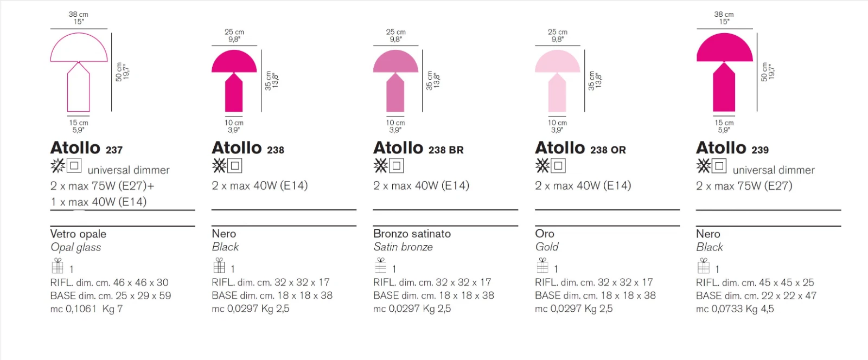Click the starburst icon under Atollo 237
This screenshot has width=868, height=360.
(x=58, y=165)
